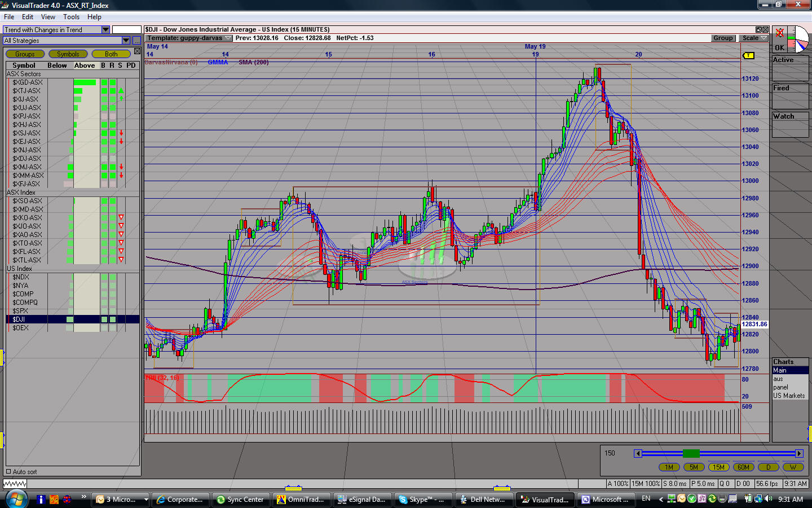
Task: Click the waveform icon in status bar
Action: pyautogui.click(x=15, y=484)
